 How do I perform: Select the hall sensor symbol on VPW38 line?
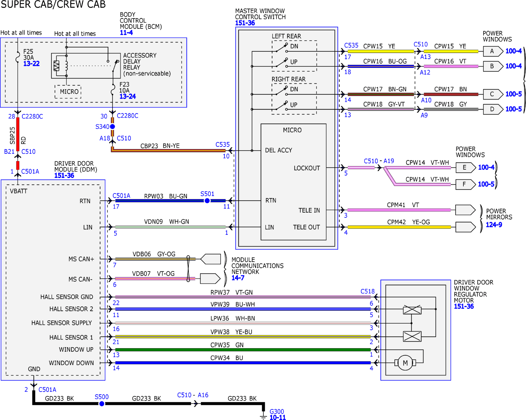pos(412,336)
